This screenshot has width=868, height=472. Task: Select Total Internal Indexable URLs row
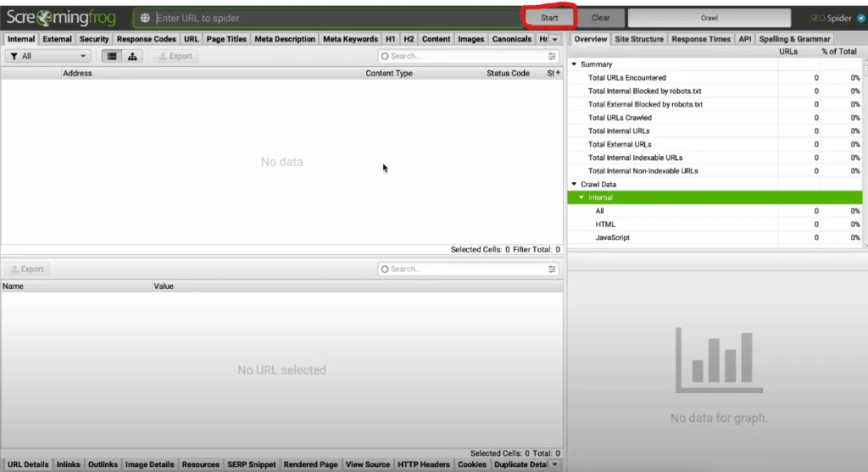tap(714, 158)
